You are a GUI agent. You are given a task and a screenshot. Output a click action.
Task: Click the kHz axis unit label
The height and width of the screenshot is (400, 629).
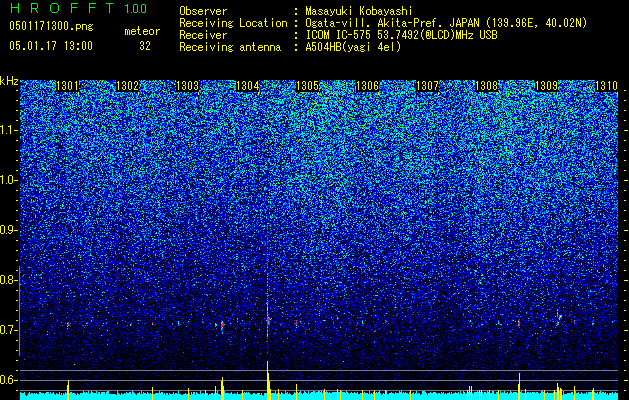click(x=9, y=81)
